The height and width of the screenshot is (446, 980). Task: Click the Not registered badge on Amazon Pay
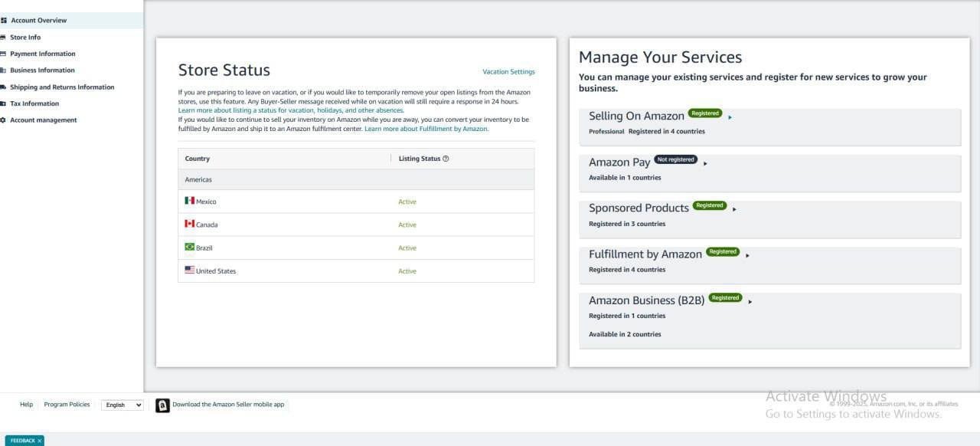[x=676, y=159]
